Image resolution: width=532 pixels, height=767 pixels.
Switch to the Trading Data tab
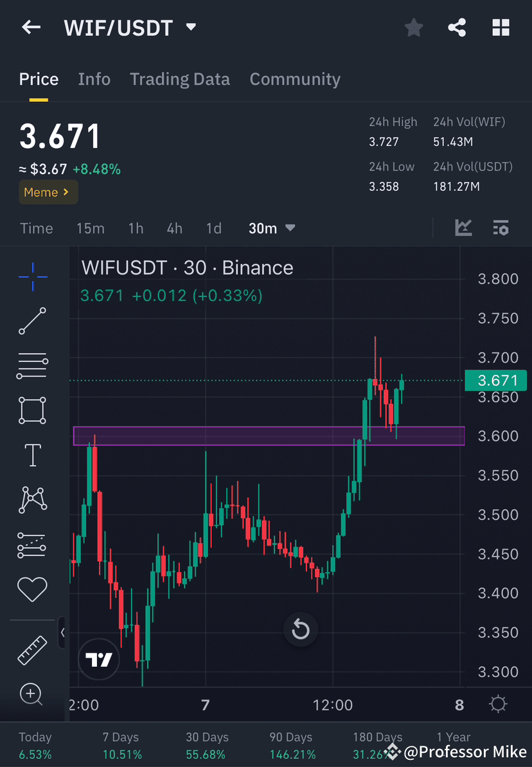[180, 79]
